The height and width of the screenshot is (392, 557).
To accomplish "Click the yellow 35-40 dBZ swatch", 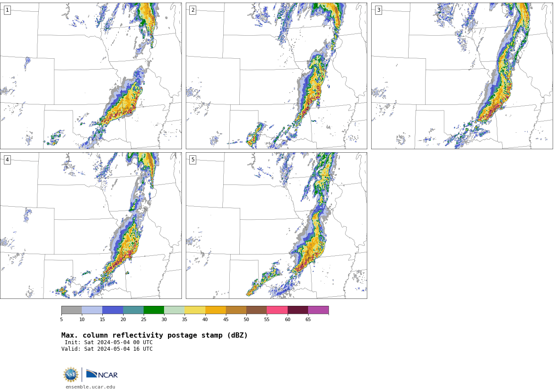I will [195, 310].
